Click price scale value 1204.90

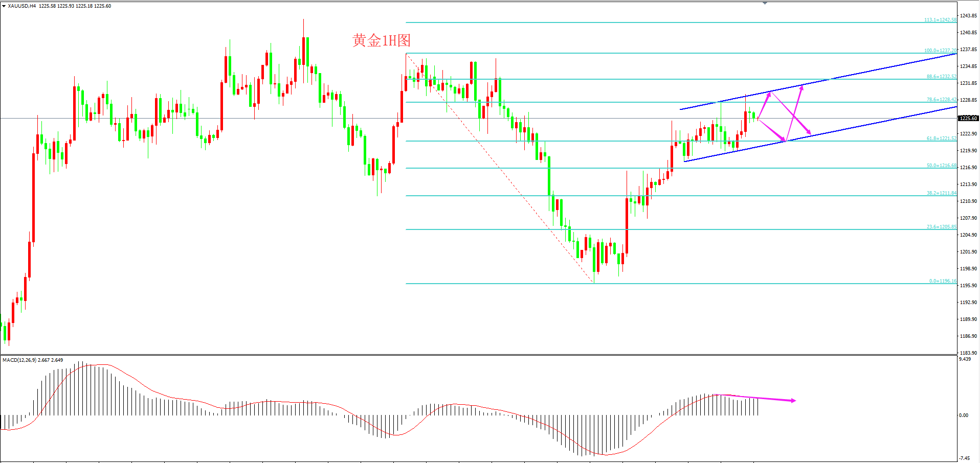pyautogui.click(x=968, y=235)
